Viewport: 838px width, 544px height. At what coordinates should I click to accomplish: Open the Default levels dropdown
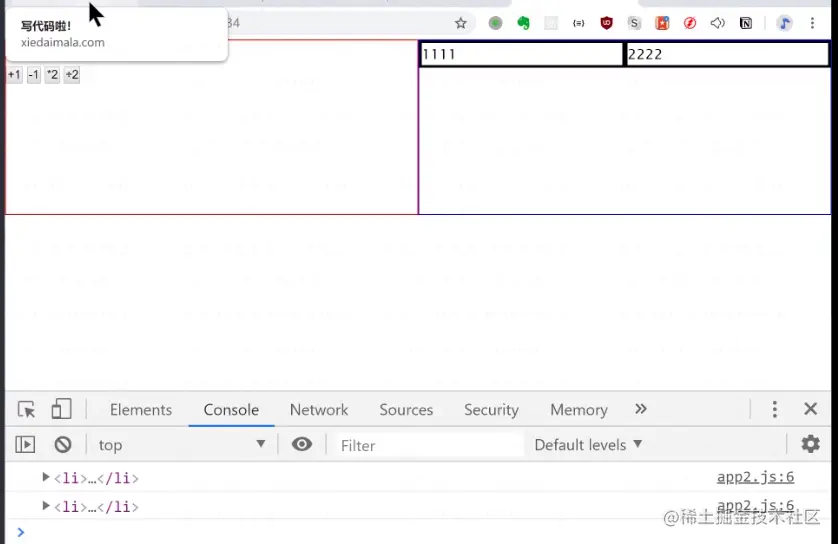click(588, 445)
